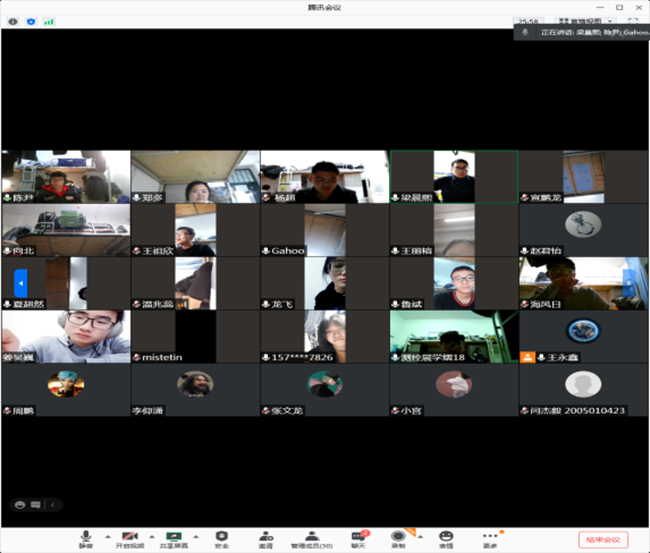
Task: Click 小宫's avatar
Action: coord(454,384)
